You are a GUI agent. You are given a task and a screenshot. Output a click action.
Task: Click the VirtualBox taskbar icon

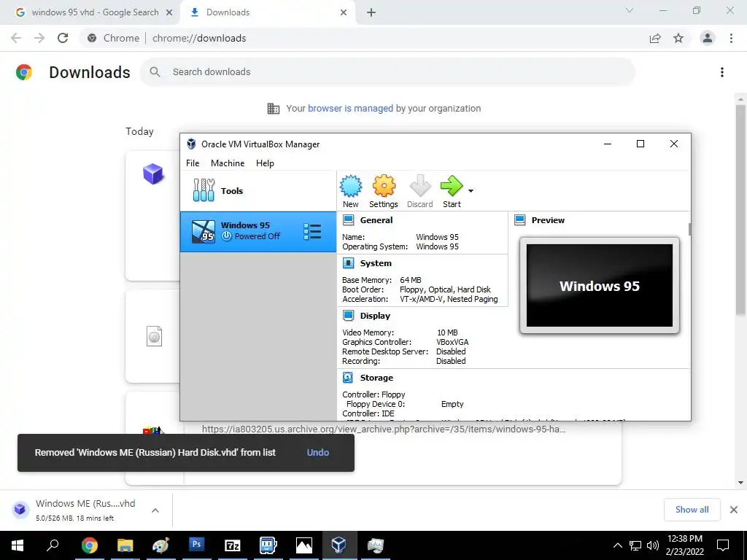[338, 545]
